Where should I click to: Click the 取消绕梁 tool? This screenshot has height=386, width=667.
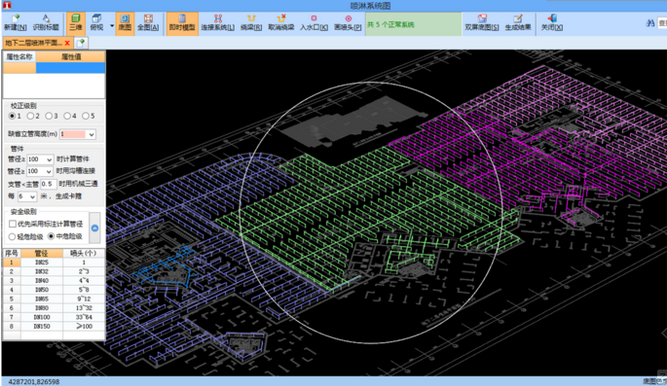pyautogui.click(x=281, y=23)
